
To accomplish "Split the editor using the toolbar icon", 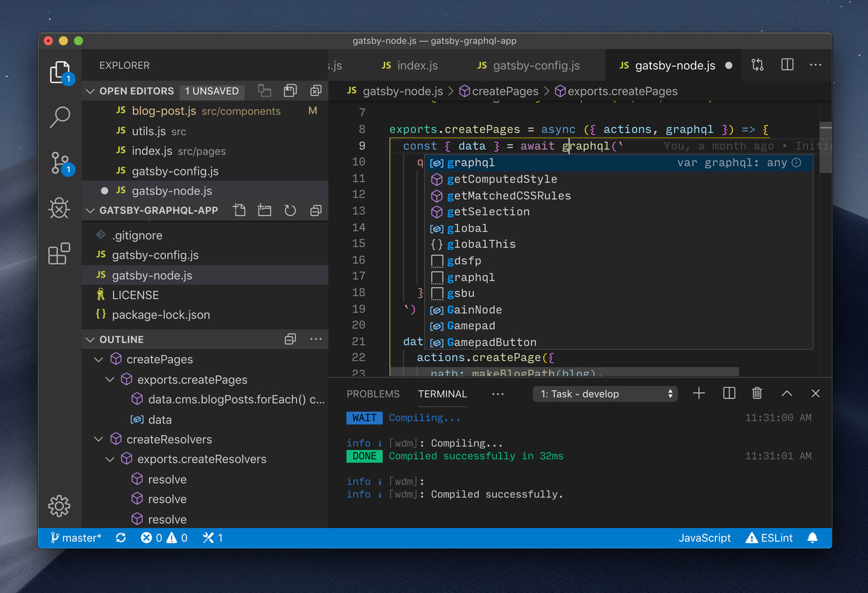I will (x=787, y=65).
